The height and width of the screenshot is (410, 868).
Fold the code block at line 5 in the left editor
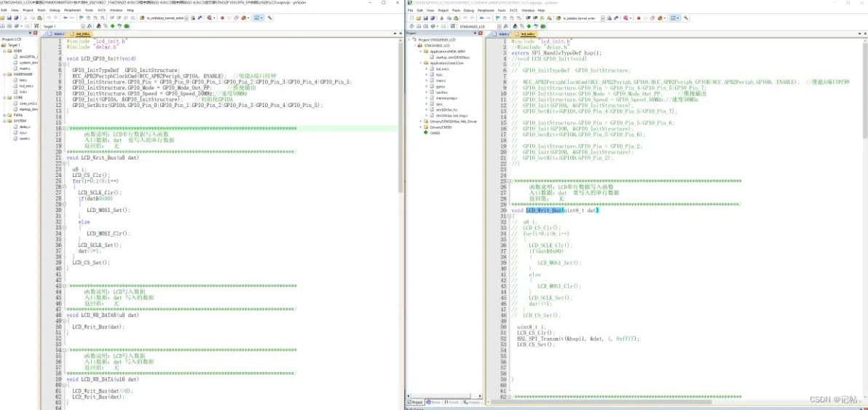coord(64,62)
